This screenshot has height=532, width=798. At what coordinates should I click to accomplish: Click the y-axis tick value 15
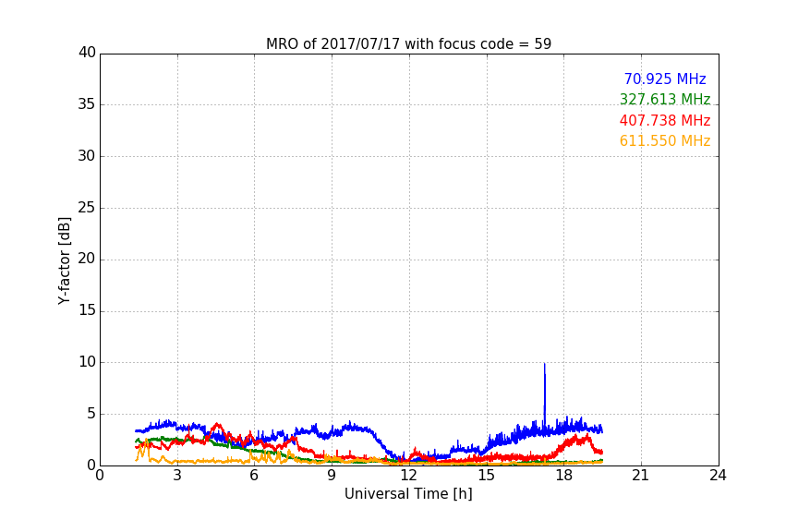tap(87, 310)
